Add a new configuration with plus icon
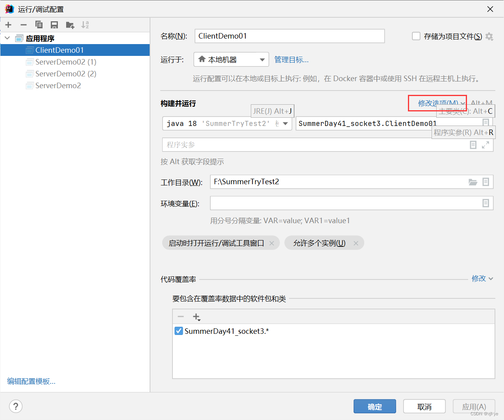 (8, 25)
